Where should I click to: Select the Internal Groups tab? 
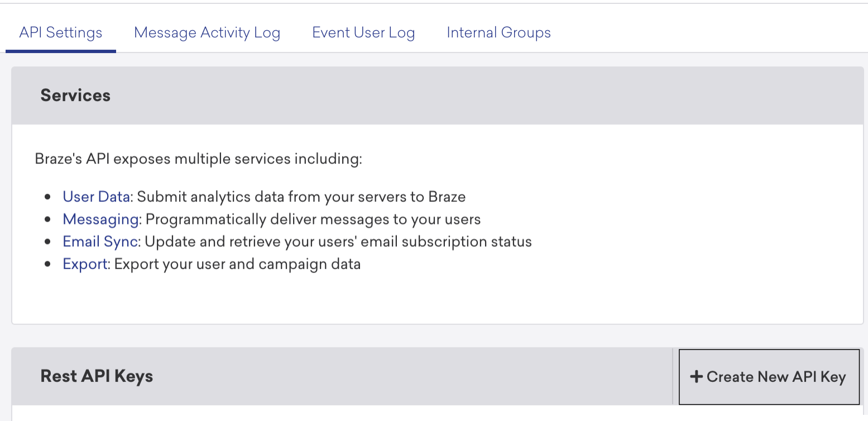(498, 32)
